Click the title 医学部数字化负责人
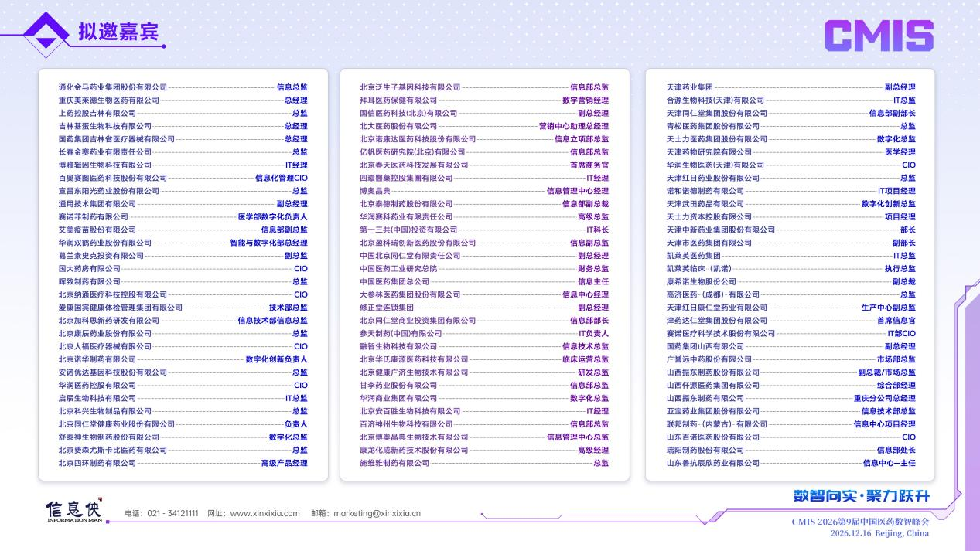Image resolution: width=980 pixels, height=551 pixels. pos(272,217)
